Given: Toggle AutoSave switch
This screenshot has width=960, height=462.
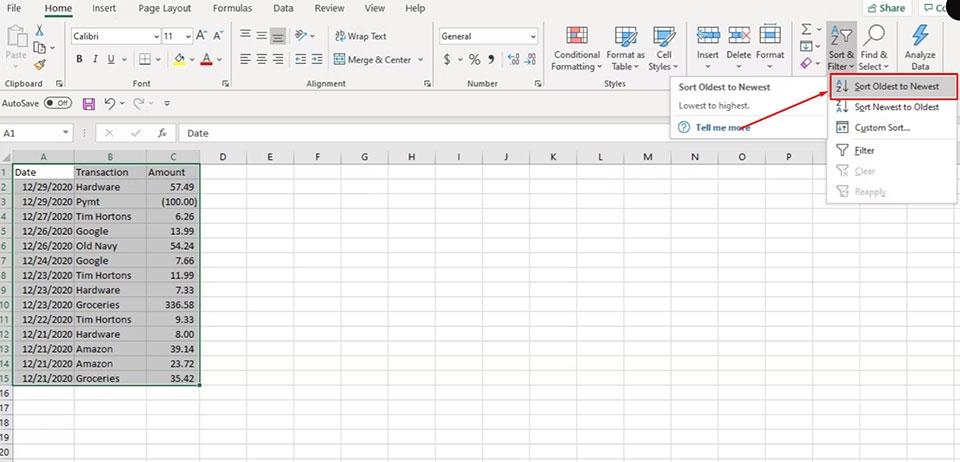Looking at the screenshot, I should [57, 103].
